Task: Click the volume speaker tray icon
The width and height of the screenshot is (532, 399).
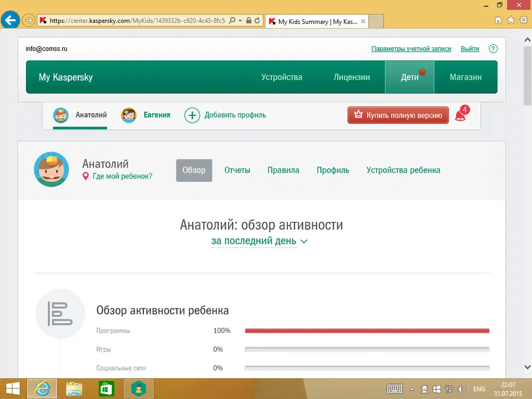Action: click(x=461, y=389)
